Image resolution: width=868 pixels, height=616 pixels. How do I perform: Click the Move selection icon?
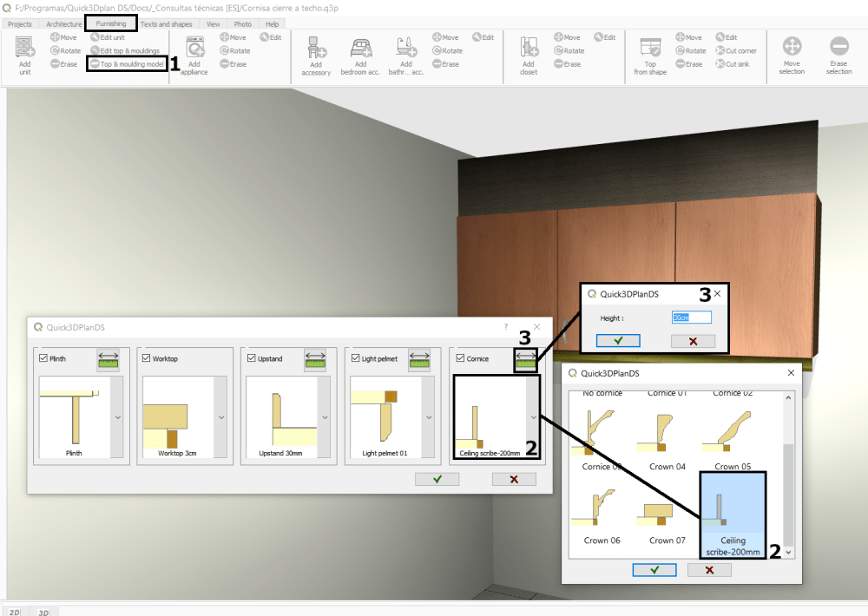pyautogui.click(x=792, y=52)
